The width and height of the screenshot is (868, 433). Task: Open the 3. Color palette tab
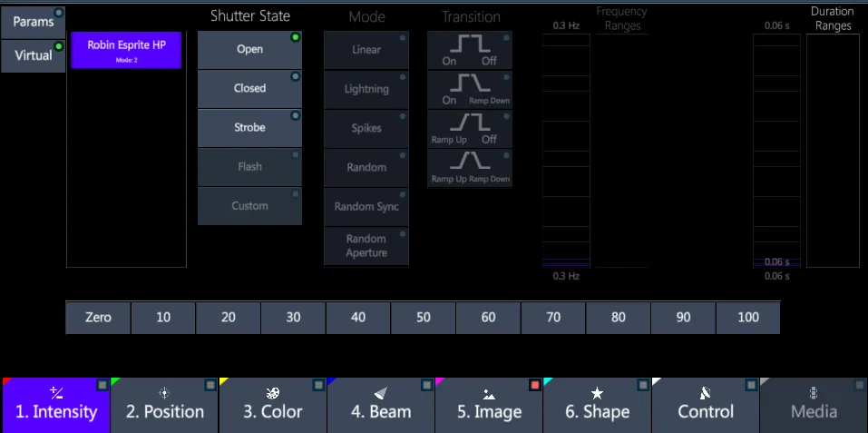coord(272,406)
